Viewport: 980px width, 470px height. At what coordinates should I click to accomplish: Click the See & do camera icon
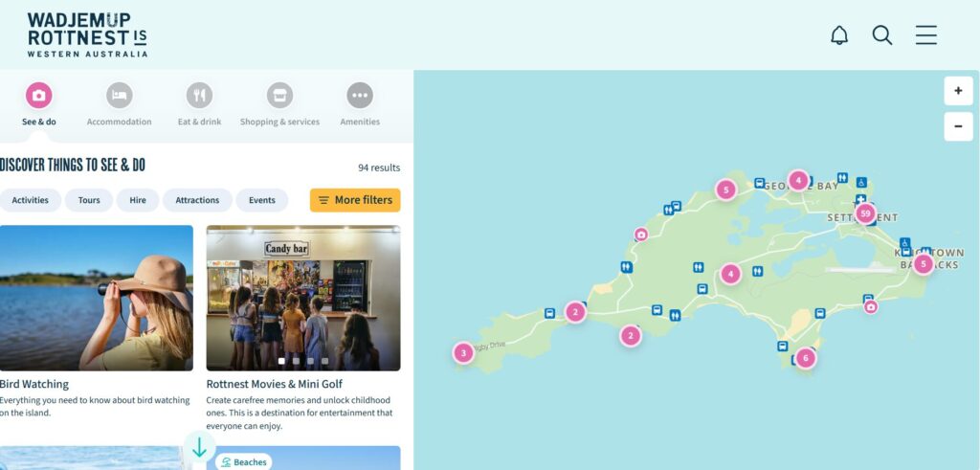pos(38,96)
